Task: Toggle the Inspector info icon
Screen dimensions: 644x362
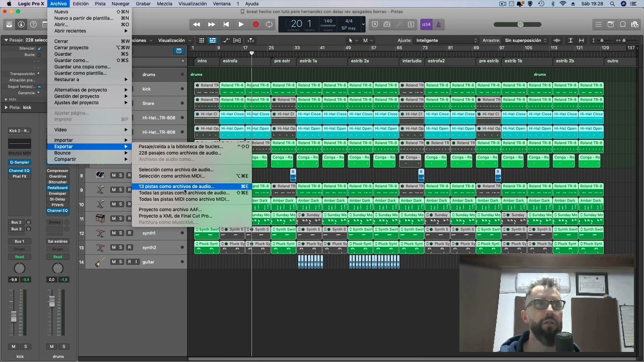Action: point(21,24)
